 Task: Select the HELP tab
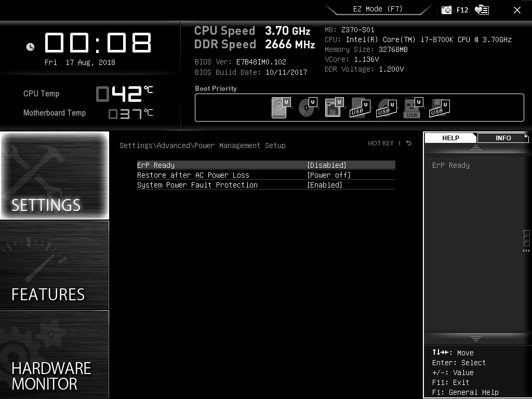(450, 138)
